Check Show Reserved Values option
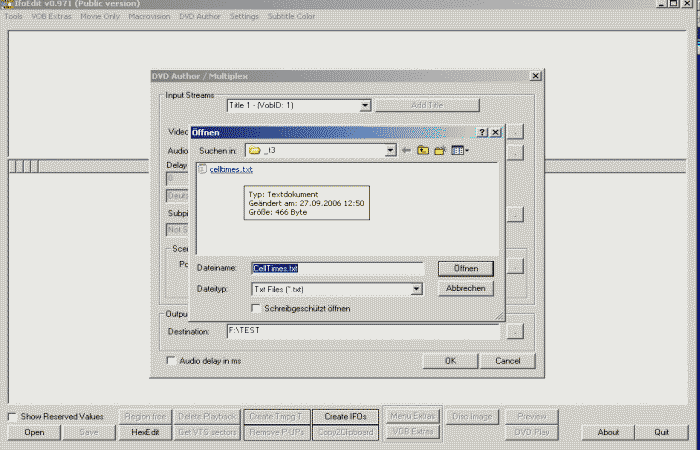Image resolution: width=700 pixels, height=450 pixels. 12,416
